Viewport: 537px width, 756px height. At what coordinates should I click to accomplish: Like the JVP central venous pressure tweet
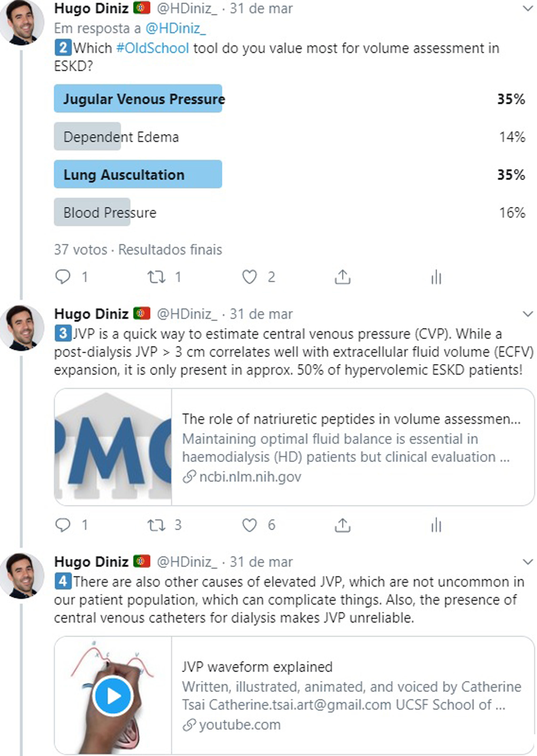pyautogui.click(x=249, y=525)
